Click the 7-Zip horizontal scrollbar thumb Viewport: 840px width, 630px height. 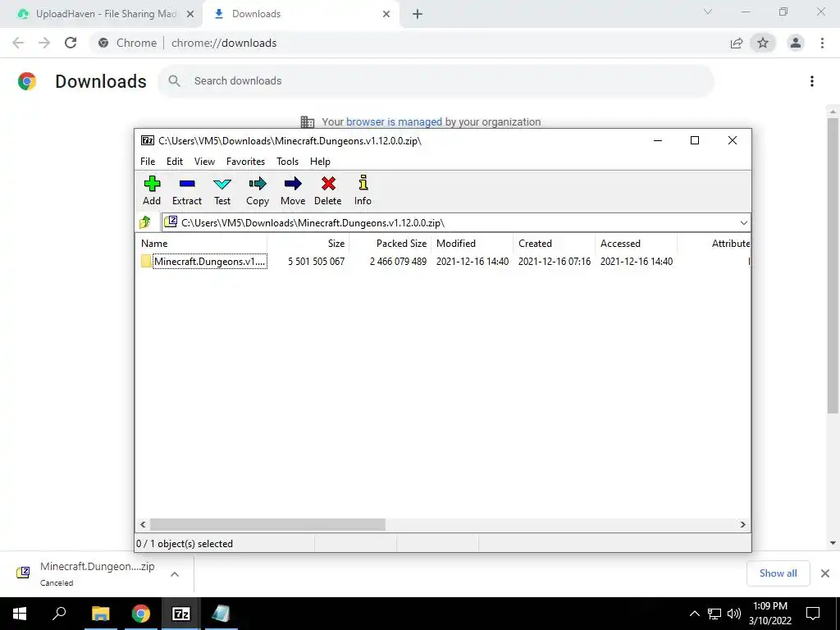pyautogui.click(x=267, y=524)
